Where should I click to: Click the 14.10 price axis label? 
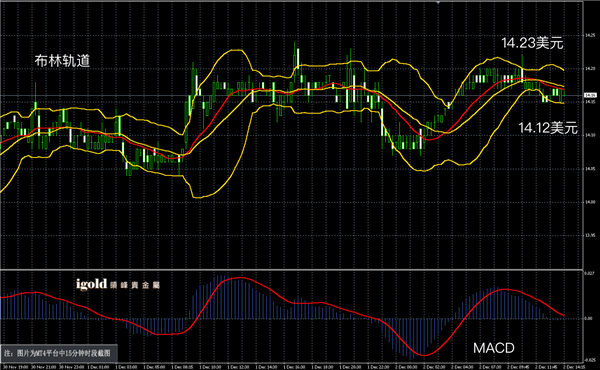click(x=590, y=135)
